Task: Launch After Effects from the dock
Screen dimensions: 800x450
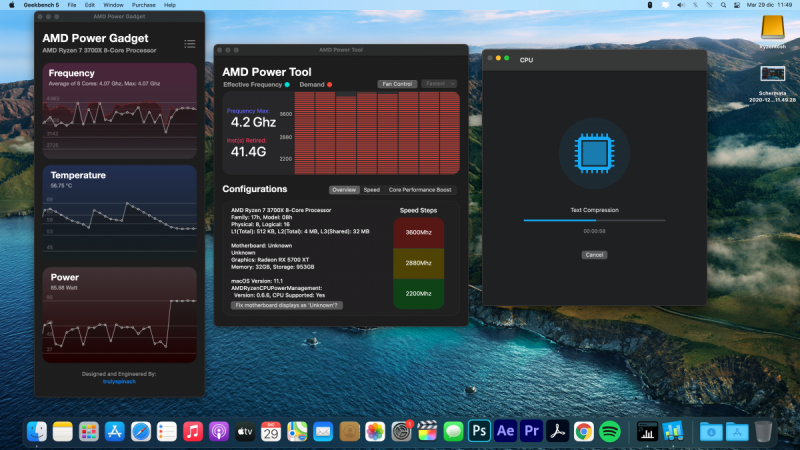Action: click(505, 431)
